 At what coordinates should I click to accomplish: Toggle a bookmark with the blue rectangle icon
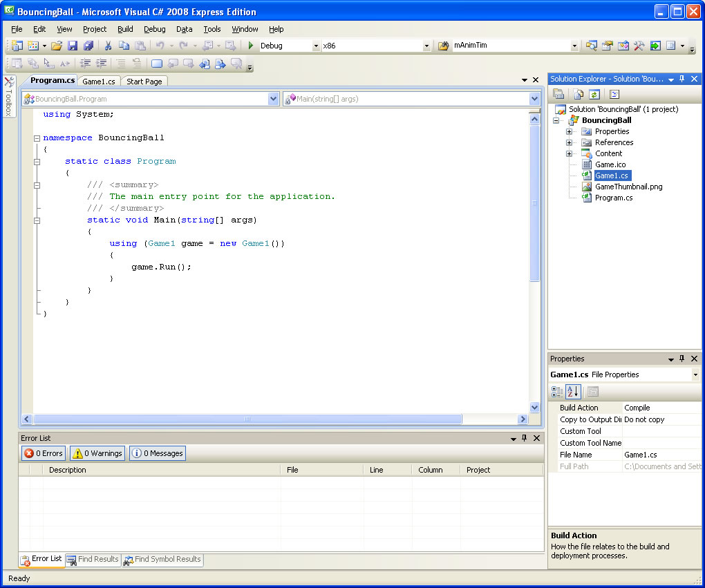coord(156,64)
